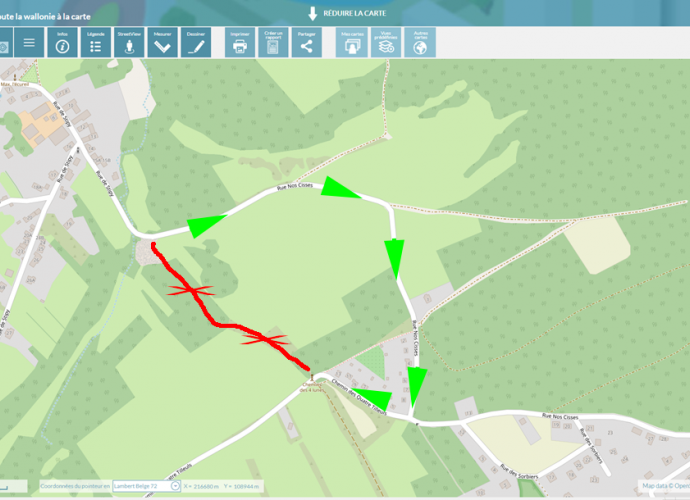Screen dimensions: 690x500
Task: Click the coordinate system dropdown arrow
Action: [x=175, y=486]
